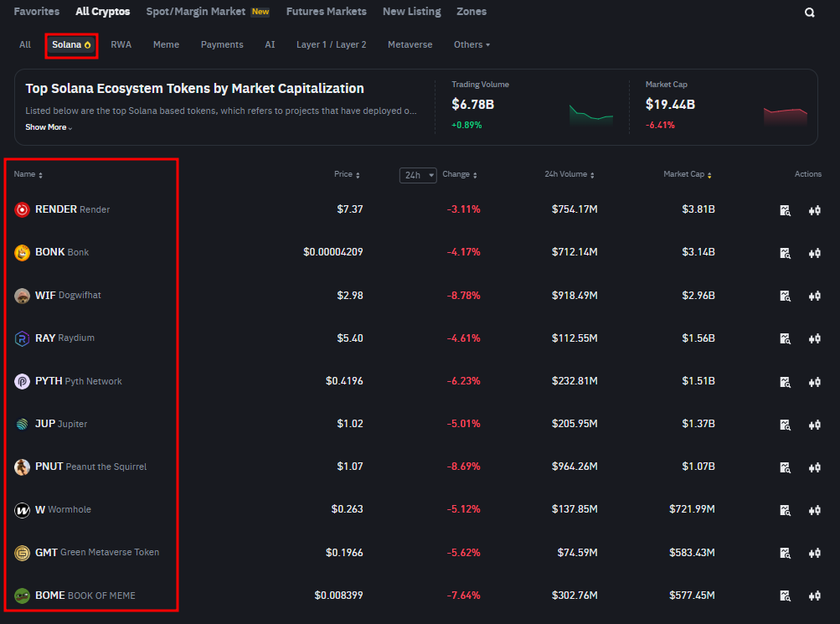Screen dimensions: 840x624
Task: Open chart details icon for PNUT row
Action: pyautogui.click(x=785, y=467)
